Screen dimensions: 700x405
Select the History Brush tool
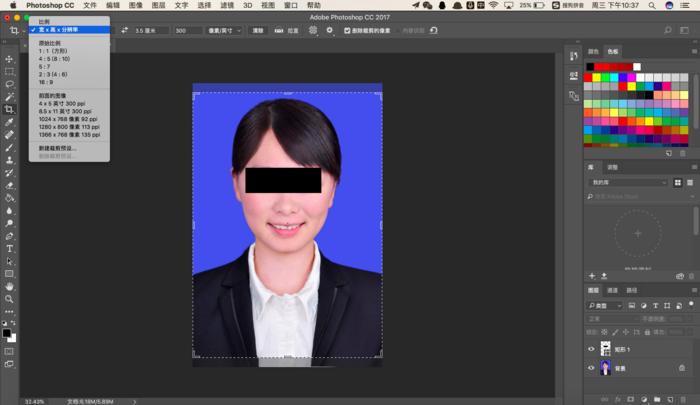9,172
